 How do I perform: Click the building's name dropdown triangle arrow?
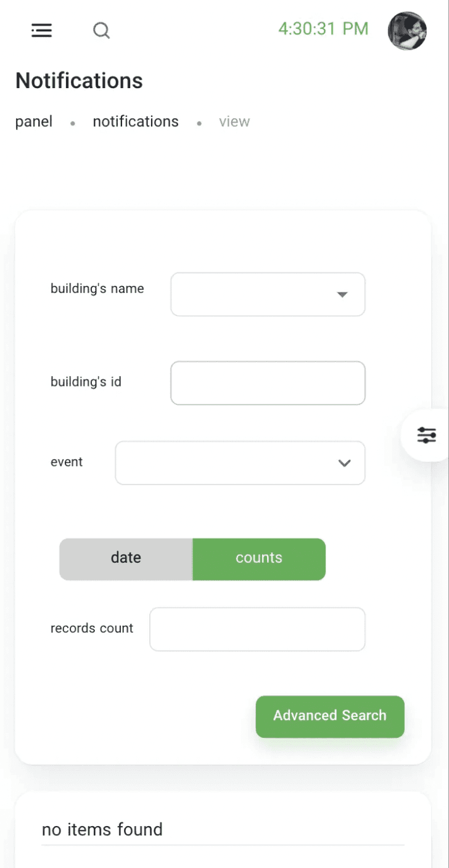point(342,295)
